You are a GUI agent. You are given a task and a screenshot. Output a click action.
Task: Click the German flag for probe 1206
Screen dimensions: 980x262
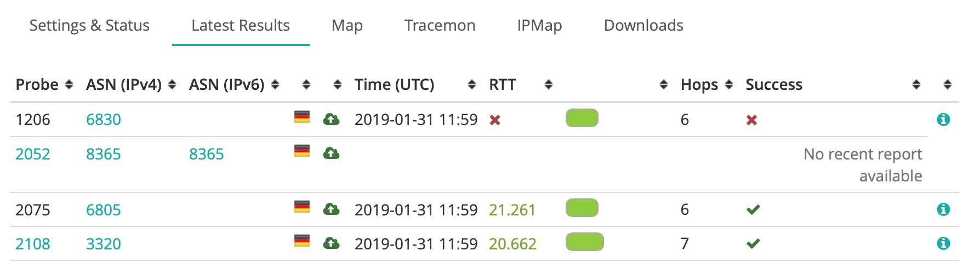302,117
